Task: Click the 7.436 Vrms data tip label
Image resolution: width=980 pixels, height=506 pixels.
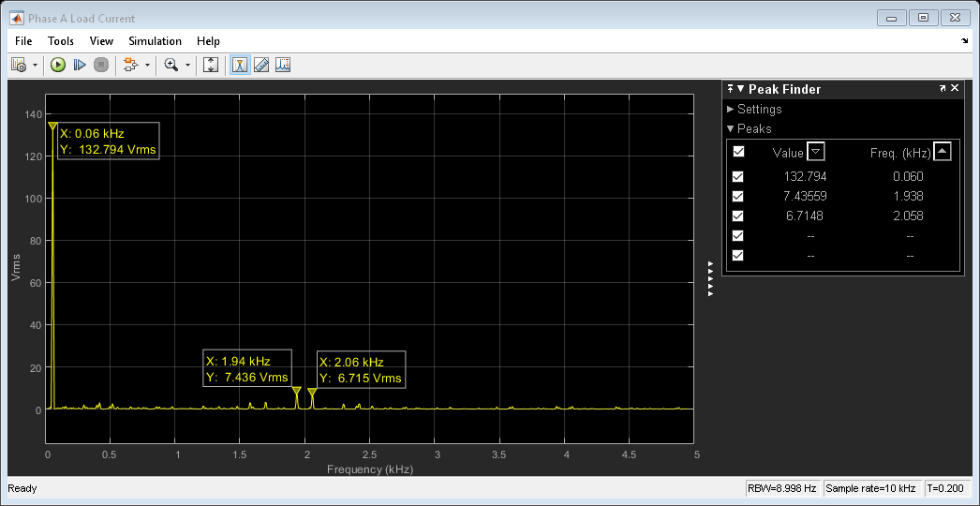Action: (x=247, y=368)
